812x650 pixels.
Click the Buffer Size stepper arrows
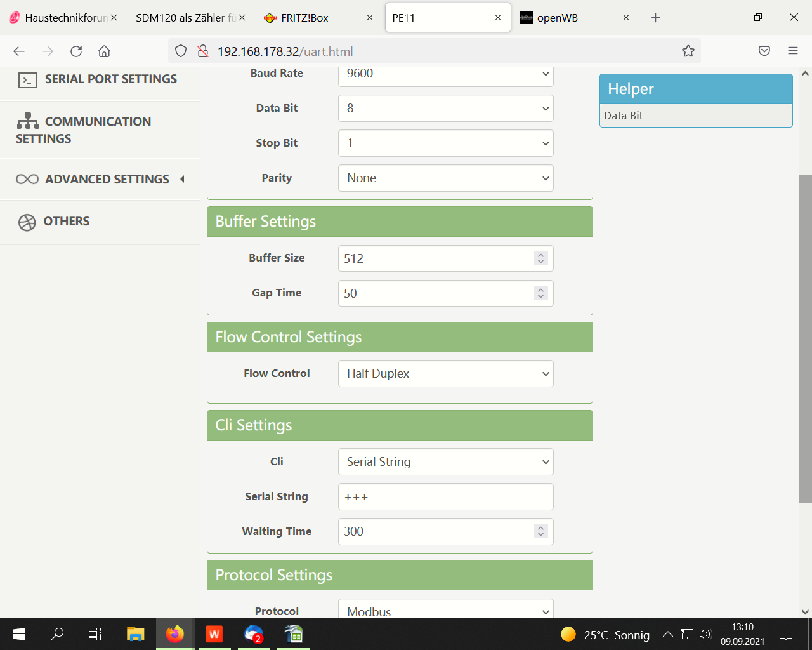click(540, 258)
